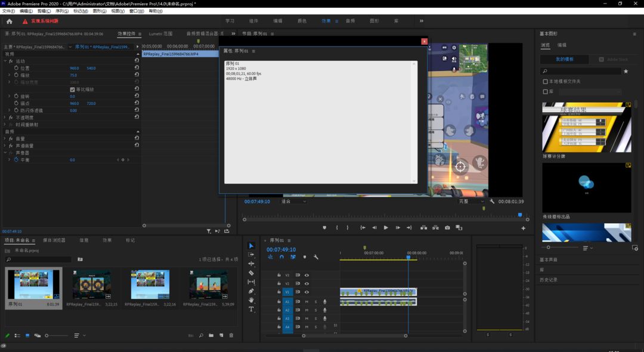The height and width of the screenshot is (352, 644).
Task: Switch to Lumetri Scopes tab
Action: point(160,33)
